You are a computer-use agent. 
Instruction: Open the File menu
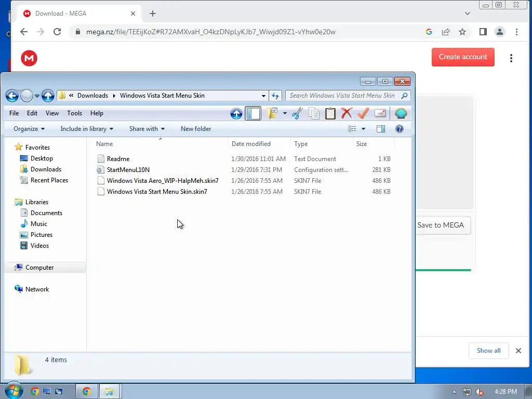(14, 113)
